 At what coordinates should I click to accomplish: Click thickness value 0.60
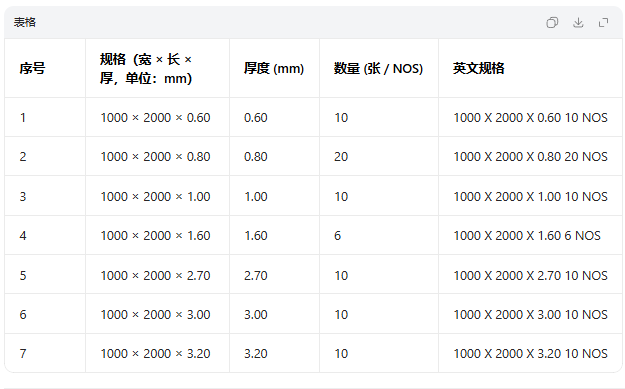pyautogui.click(x=256, y=118)
